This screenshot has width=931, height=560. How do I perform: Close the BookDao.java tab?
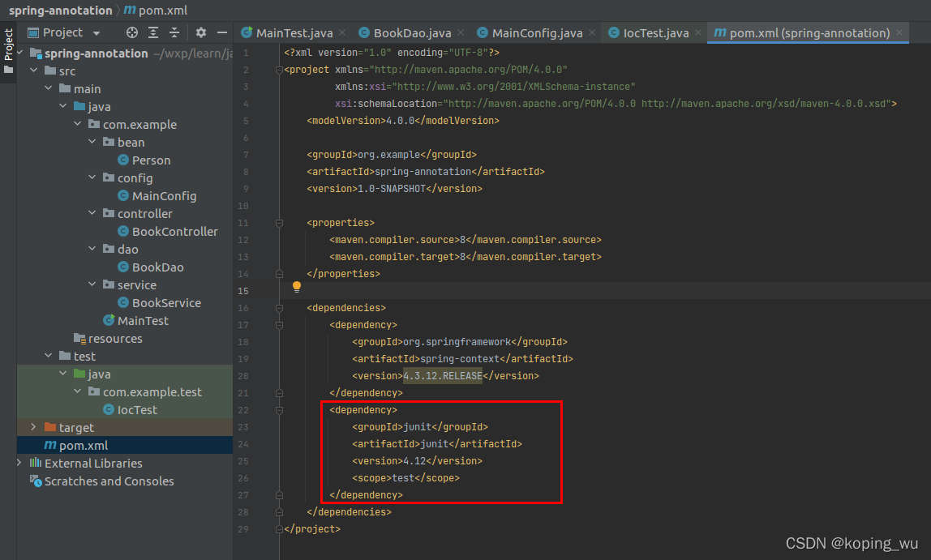coord(461,32)
